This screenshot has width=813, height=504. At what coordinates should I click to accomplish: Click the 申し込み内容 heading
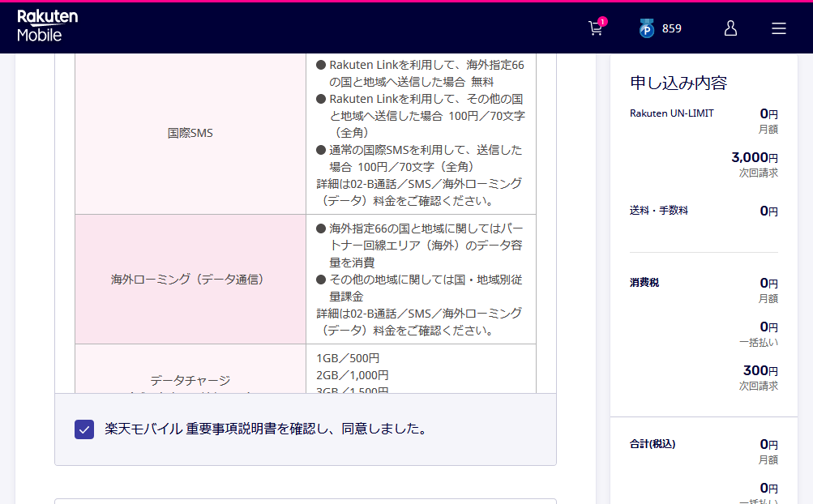click(678, 83)
